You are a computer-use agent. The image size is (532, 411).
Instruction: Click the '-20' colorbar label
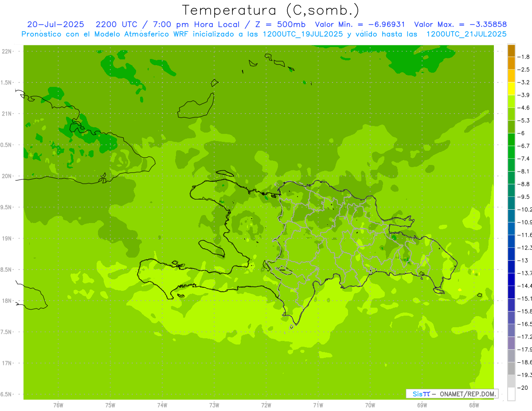pyautogui.click(x=524, y=388)
